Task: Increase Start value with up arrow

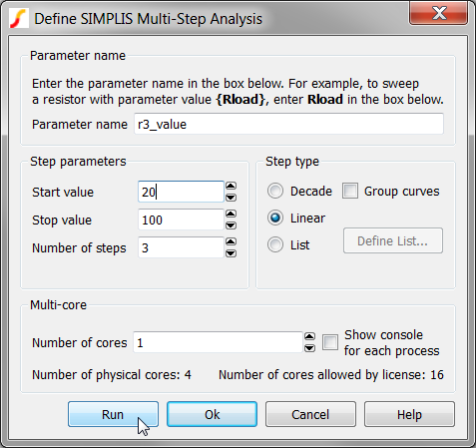Action: pyautogui.click(x=231, y=186)
